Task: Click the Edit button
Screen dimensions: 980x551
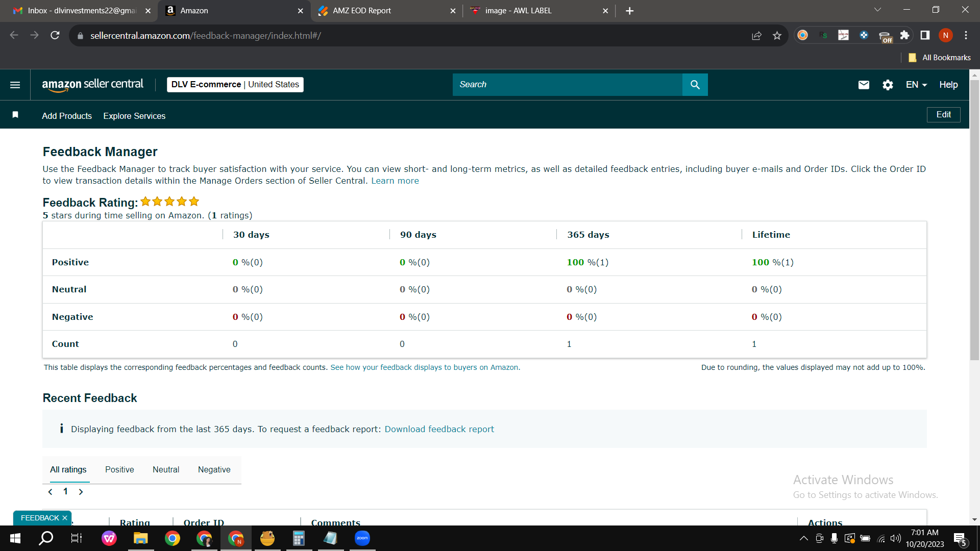Action: pos(943,115)
